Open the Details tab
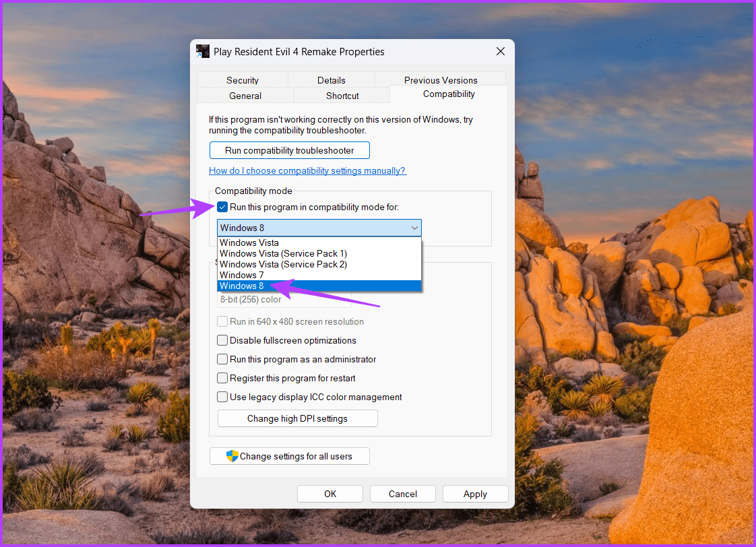This screenshot has height=547, width=756. [x=332, y=80]
